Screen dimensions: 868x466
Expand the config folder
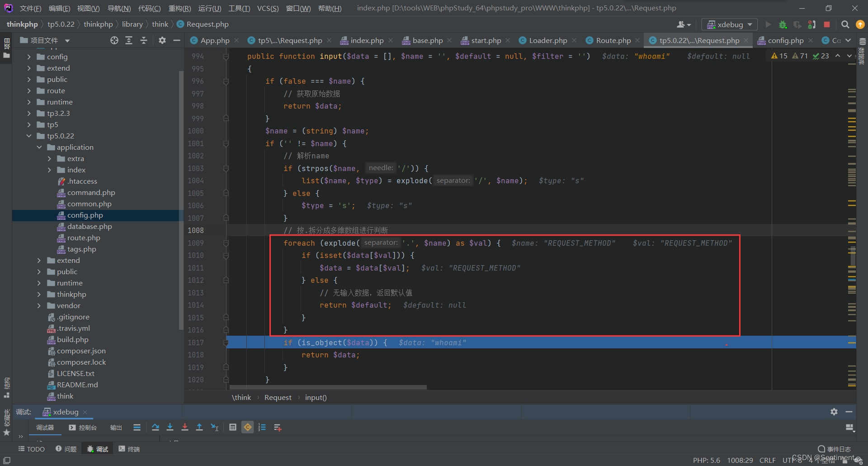pos(29,57)
